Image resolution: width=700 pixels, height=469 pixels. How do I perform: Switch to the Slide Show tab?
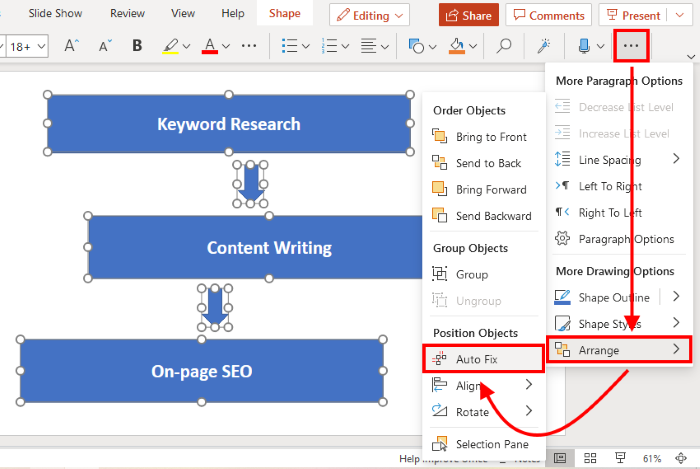point(55,13)
